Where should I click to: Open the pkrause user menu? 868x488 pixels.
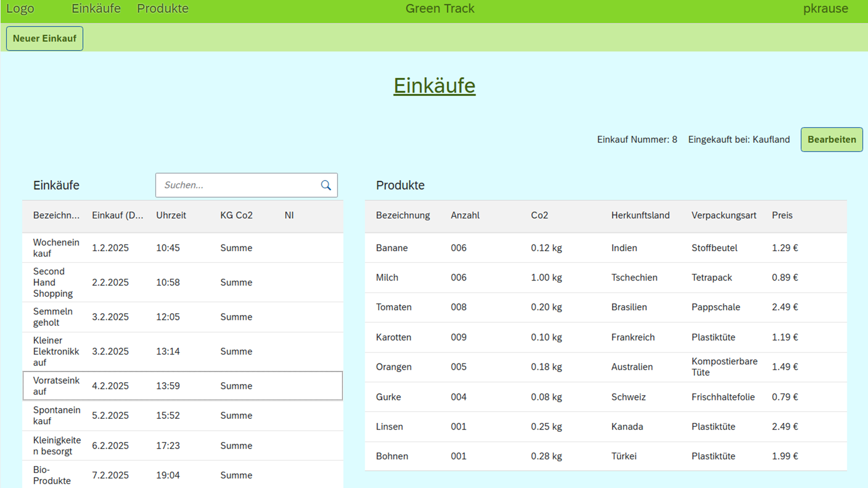825,9
